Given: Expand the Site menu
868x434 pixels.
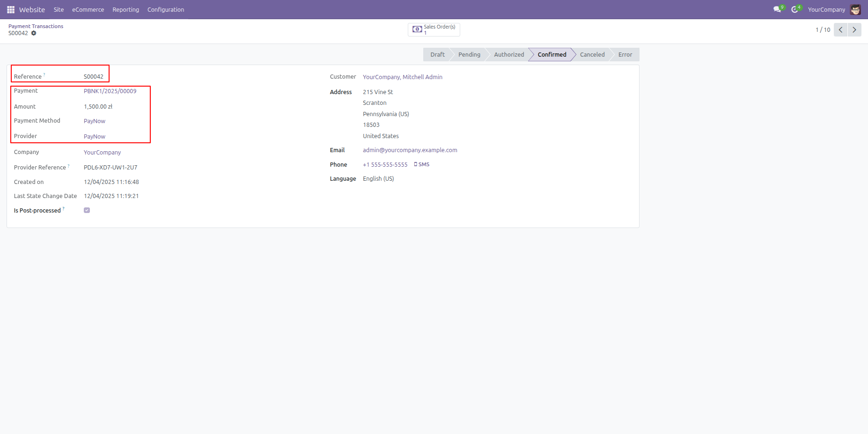Looking at the screenshot, I should click(59, 9).
